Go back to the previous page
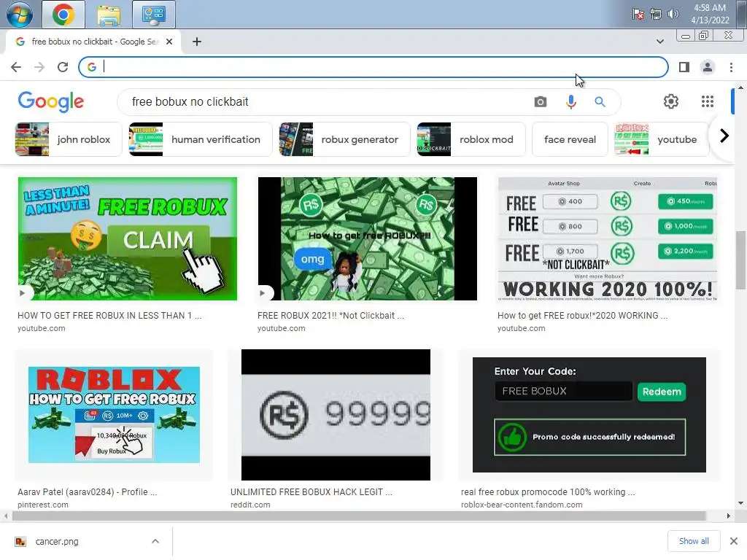747x560 pixels. pyautogui.click(x=16, y=67)
